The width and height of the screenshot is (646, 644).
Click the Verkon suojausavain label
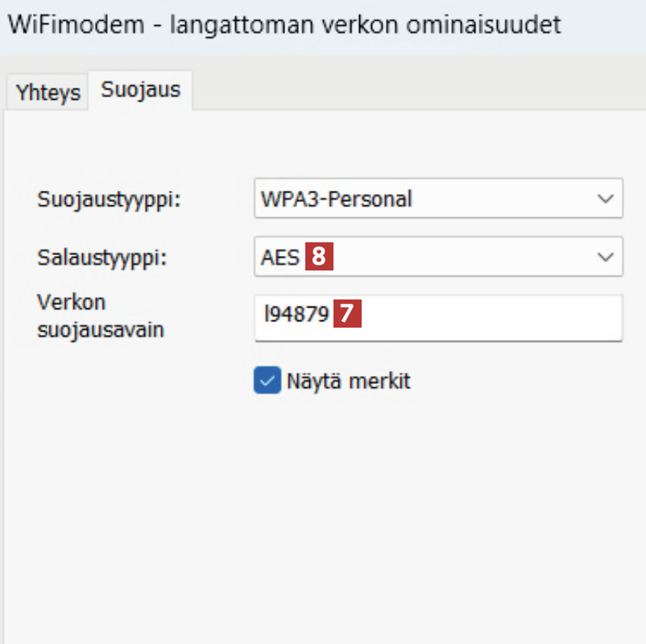[x=100, y=316]
